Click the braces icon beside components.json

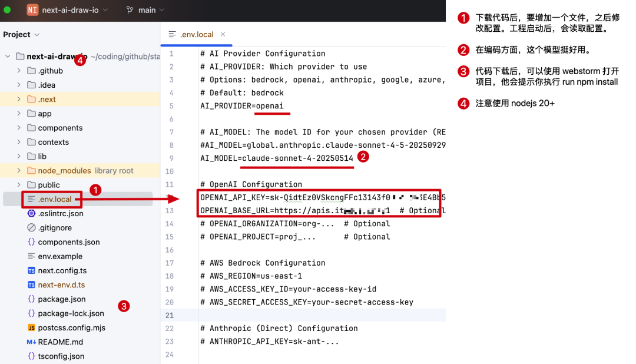pyautogui.click(x=31, y=242)
